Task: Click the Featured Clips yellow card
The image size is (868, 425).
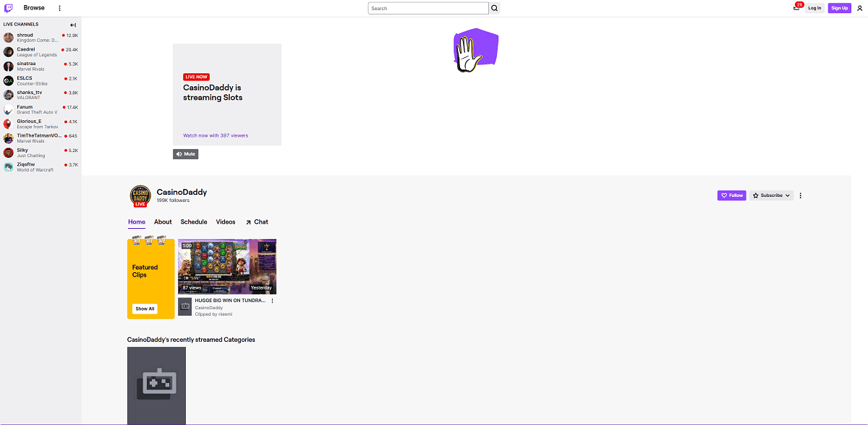Action: (x=150, y=279)
